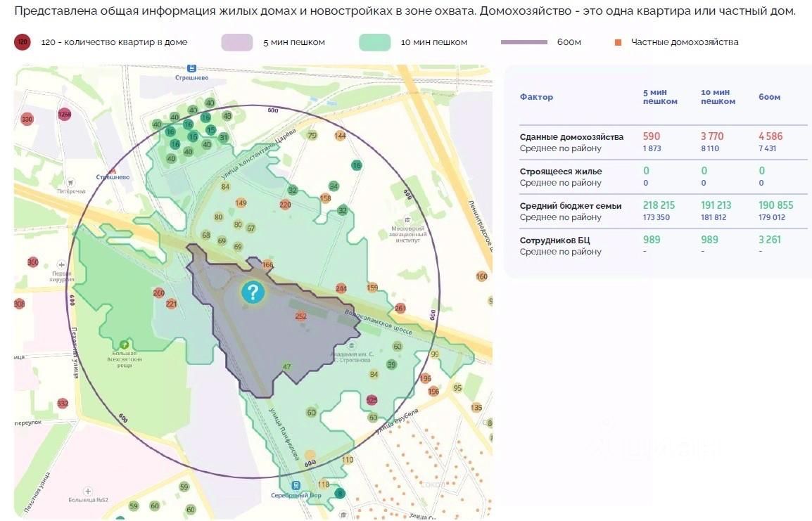Click the 330 apartment marker

click(x=27, y=119)
